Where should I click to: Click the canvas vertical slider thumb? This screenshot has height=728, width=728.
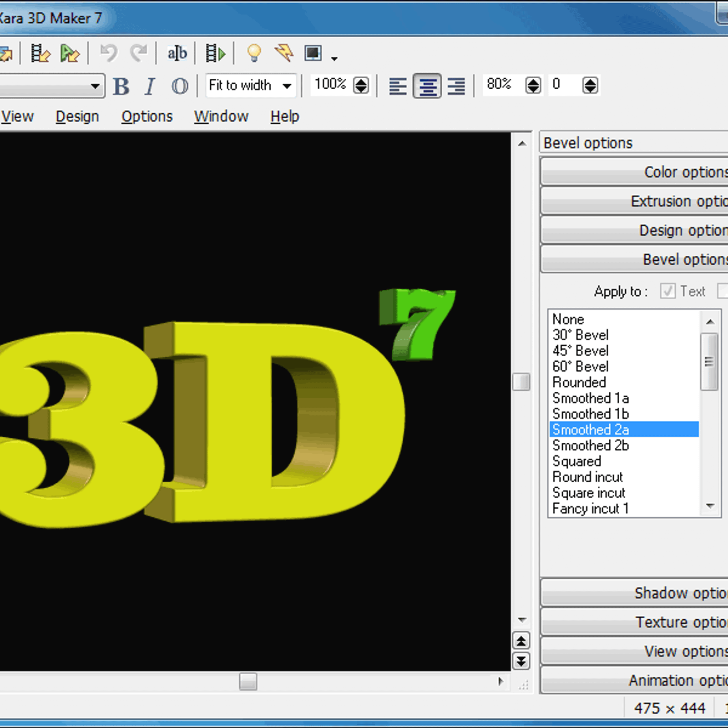pyautogui.click(x=521, y=382)
